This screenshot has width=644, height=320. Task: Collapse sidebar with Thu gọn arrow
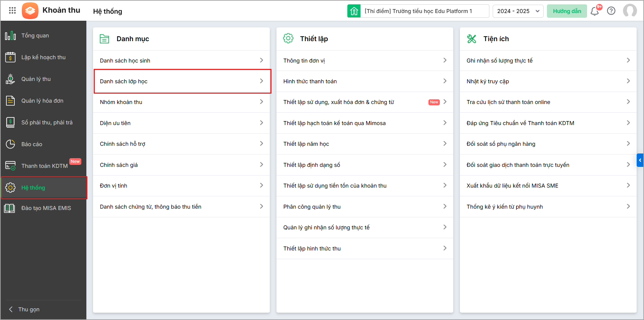[11, 309]
